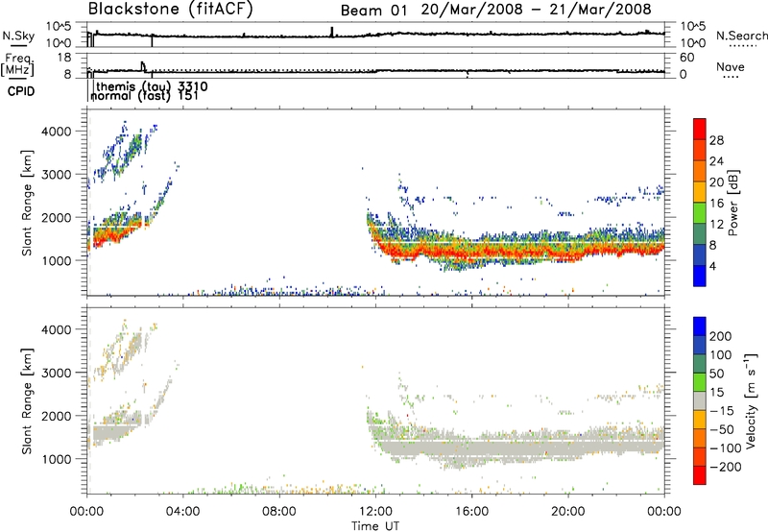Click the '4000' tick on power panel axis
This screenshot has width=768, height=532.
(x=56, y=132)
